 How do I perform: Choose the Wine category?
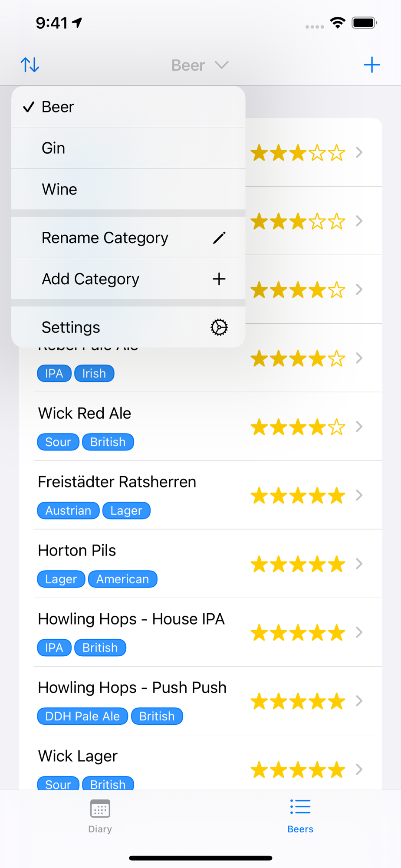[x=128, y=189]
